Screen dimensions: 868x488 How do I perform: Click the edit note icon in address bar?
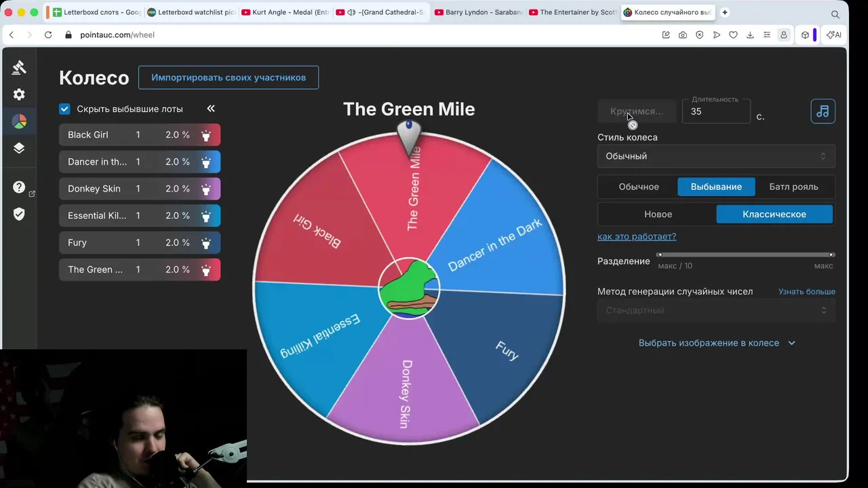[666, 35]
